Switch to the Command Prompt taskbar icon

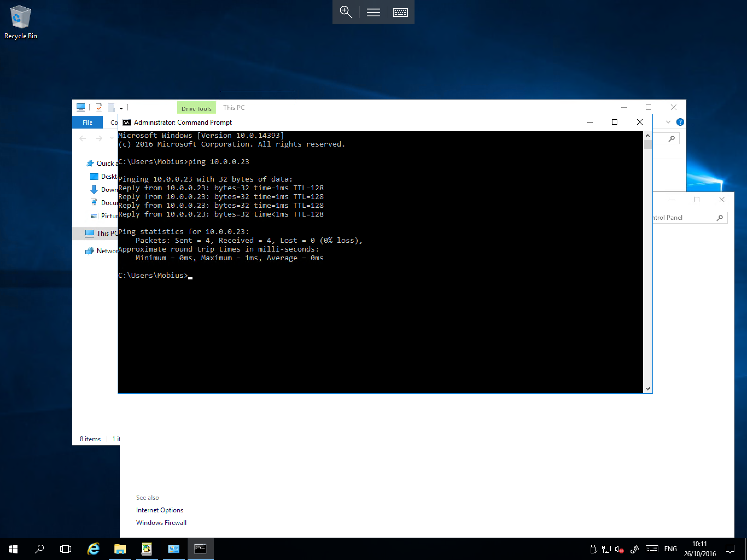coord(200,549)
